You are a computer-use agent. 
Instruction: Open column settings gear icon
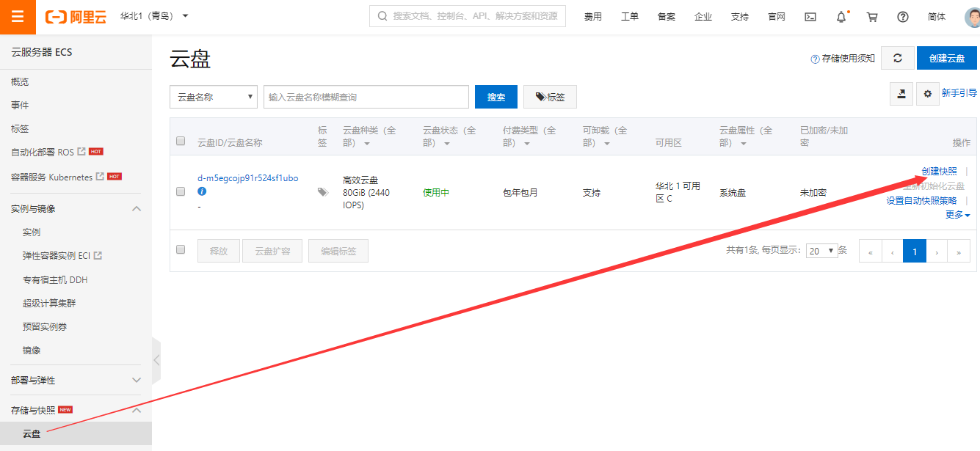tap(928, 93)
